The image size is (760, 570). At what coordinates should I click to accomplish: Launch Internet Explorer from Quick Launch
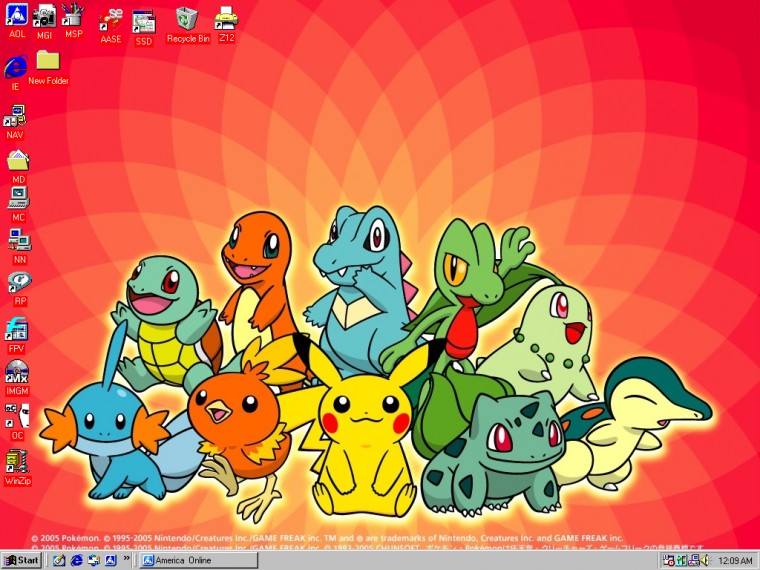(x=77, y=560)
